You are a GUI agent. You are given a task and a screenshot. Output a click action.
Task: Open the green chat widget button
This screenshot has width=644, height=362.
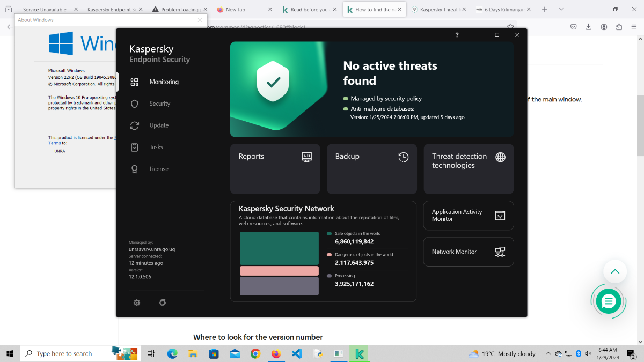pyautogui.click(x=609, y=302)
